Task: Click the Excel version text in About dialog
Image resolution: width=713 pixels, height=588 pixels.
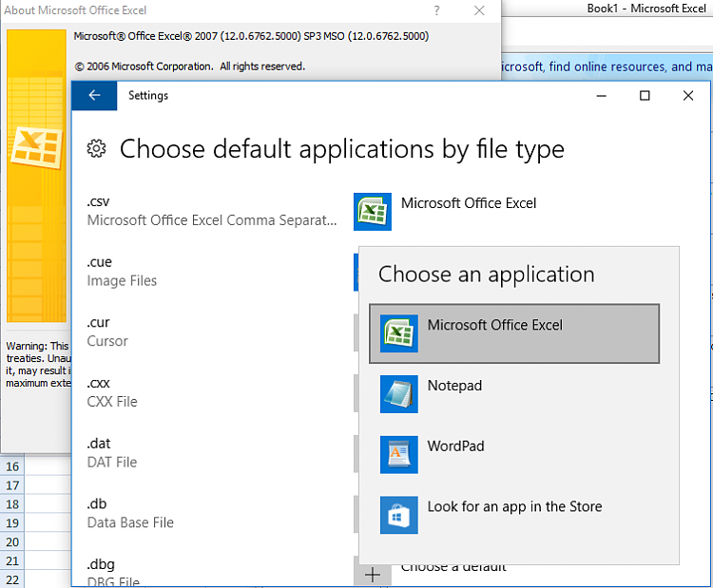Action: [251, 36]
